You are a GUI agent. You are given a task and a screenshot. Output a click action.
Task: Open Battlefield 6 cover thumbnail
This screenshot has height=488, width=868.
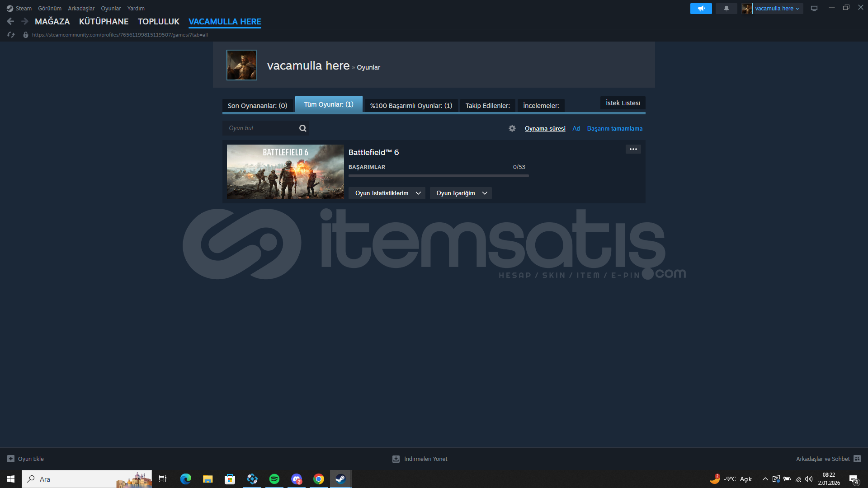tap(285, 172)
